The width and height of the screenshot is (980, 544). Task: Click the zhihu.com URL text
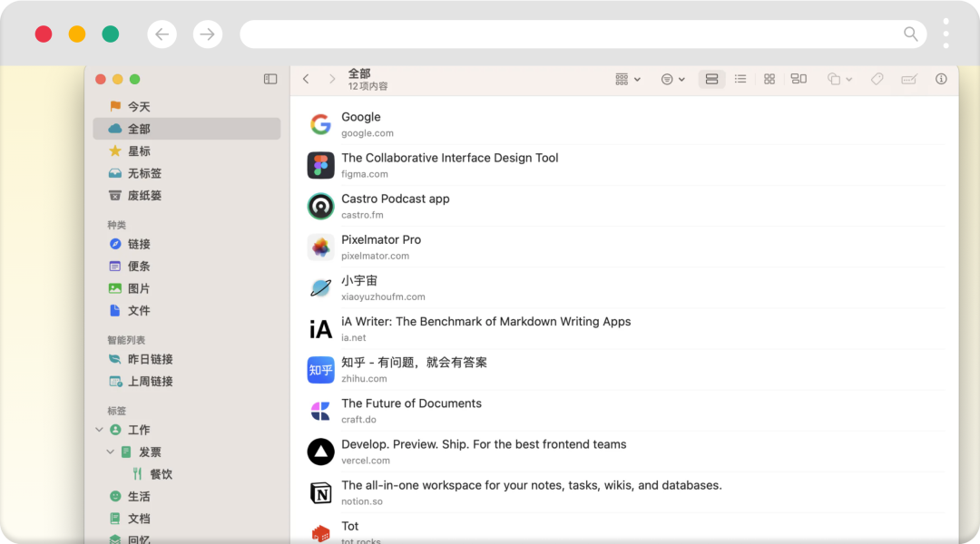click(364, 378)
